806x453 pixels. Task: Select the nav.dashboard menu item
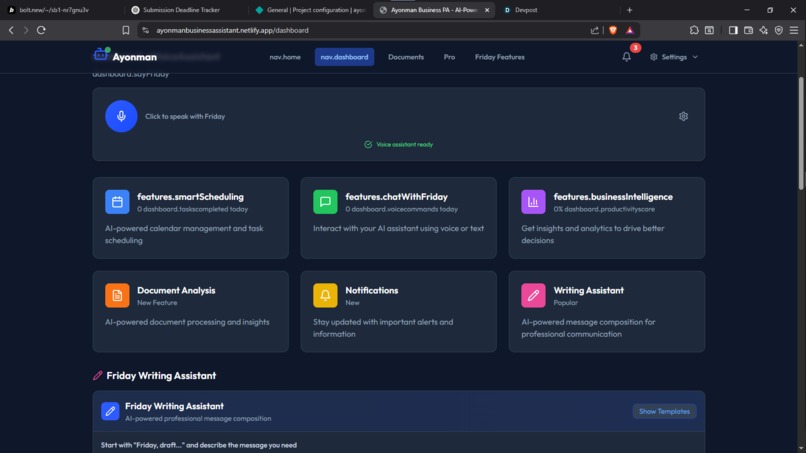click(344, 57)
